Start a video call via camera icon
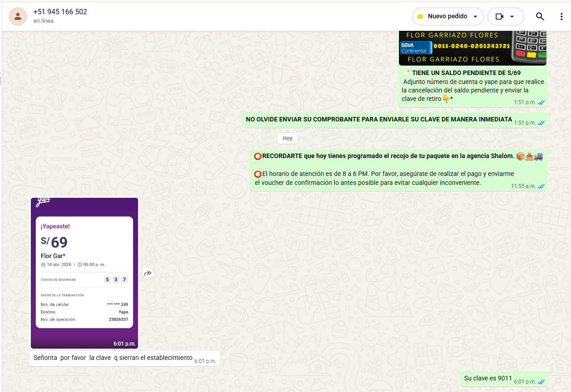The image size is (571, 392). pyautogui.click(x=500, y=17)
